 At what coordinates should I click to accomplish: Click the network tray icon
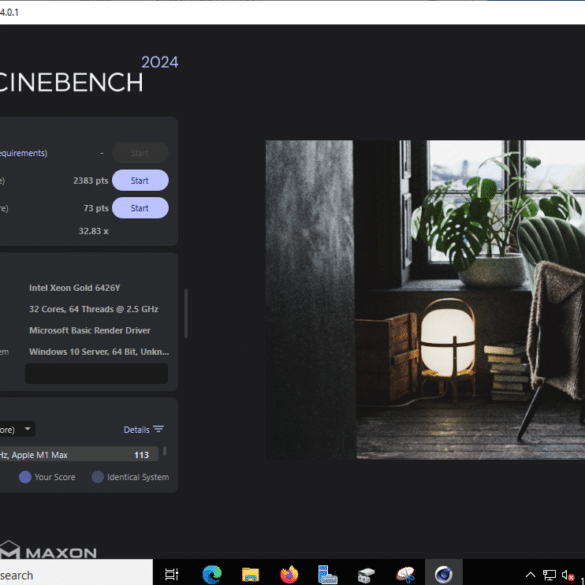(x=549, y=575)
